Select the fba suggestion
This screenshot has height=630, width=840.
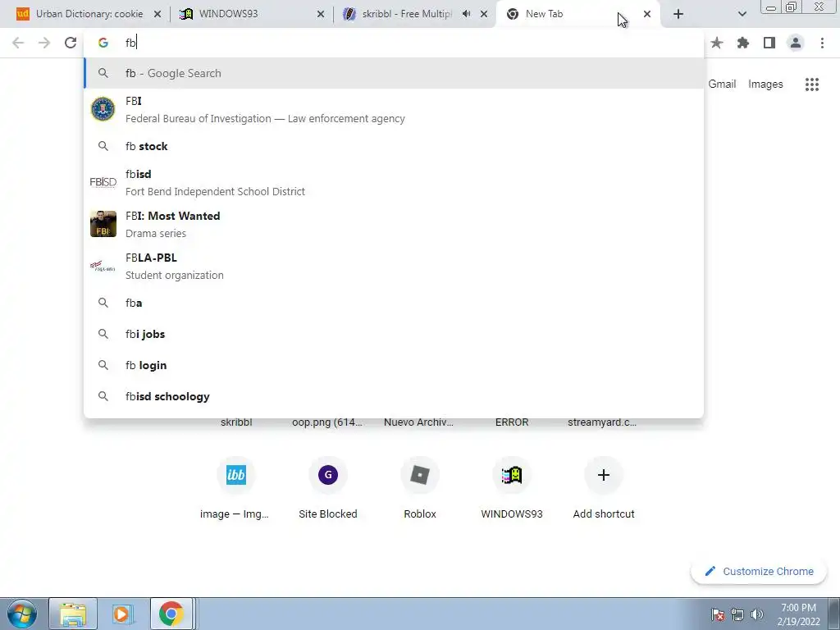click(394, 303)
